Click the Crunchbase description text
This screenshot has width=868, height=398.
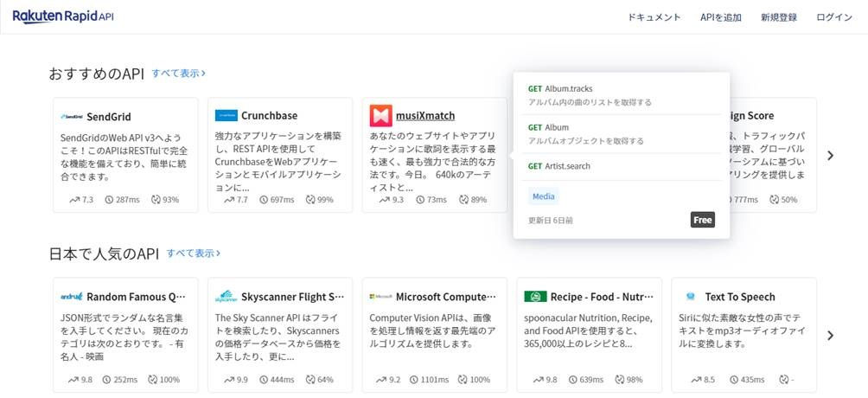(x=278, y=161)
